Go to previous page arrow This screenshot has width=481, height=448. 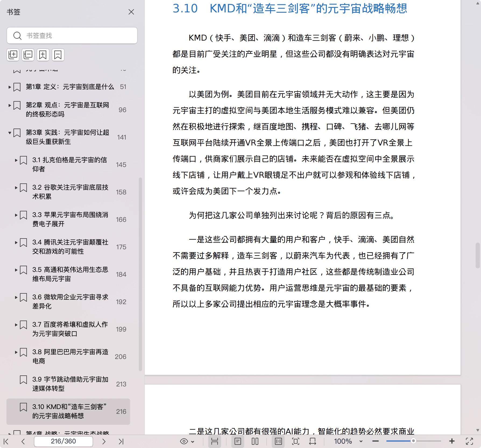(x=23, y=441)
